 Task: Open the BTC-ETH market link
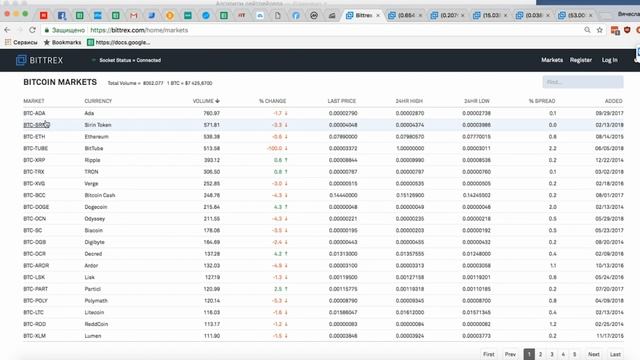coord(34,137)
